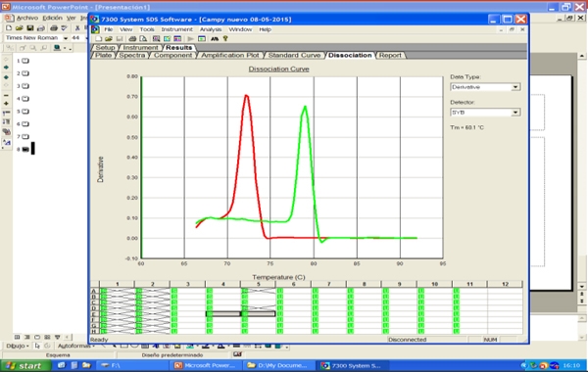Click the Windows start button
Image resolution: width=588 pixels, height=372 pixels.
click(x=24, y=365)
